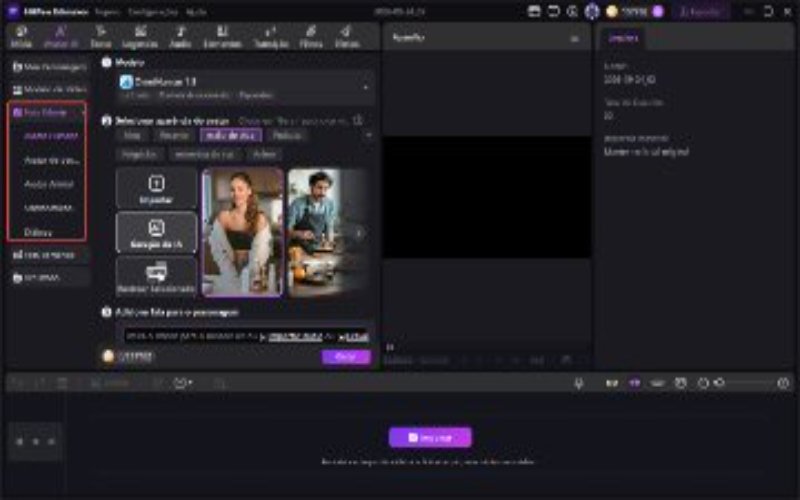Select the second style chip in the filter row
800x500 pixels.
[x=174, y=135]
